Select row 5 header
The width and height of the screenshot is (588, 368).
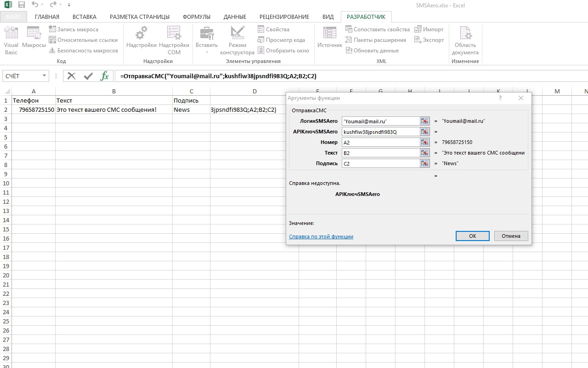click(6, 137)
